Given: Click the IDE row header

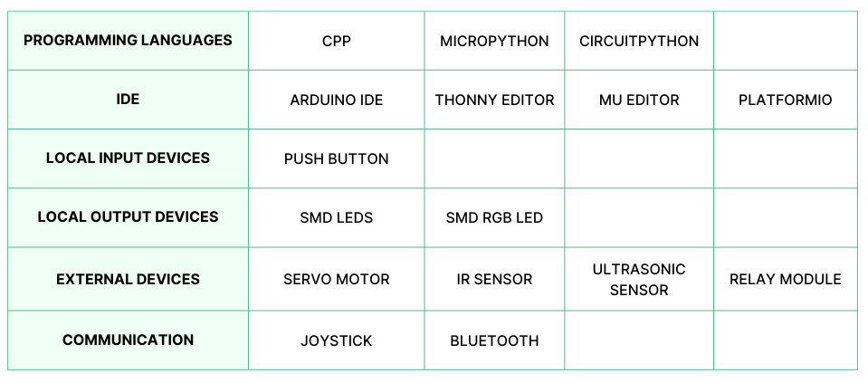Looking at the screenshot, I should (x=128, y=100).
